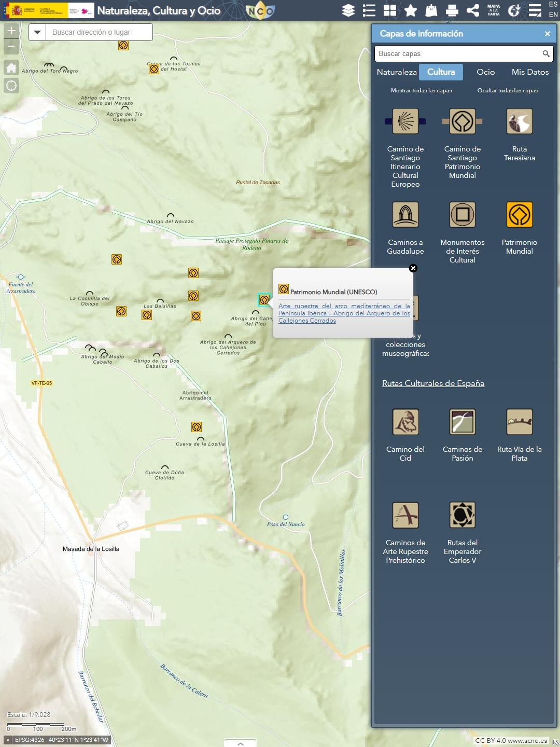560x747 pixels.
Task: Enable the Ruta Teresiana layer
Action: tap(519, 121)
